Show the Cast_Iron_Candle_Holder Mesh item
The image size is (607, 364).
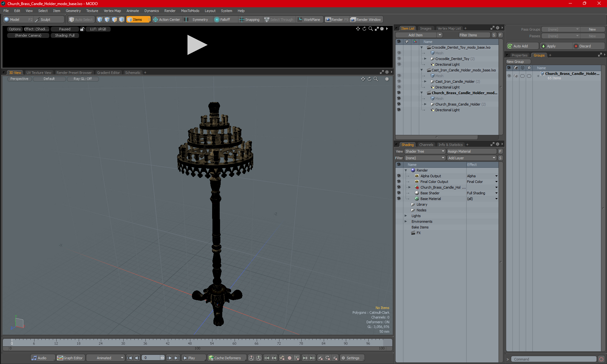pos(399,76)
